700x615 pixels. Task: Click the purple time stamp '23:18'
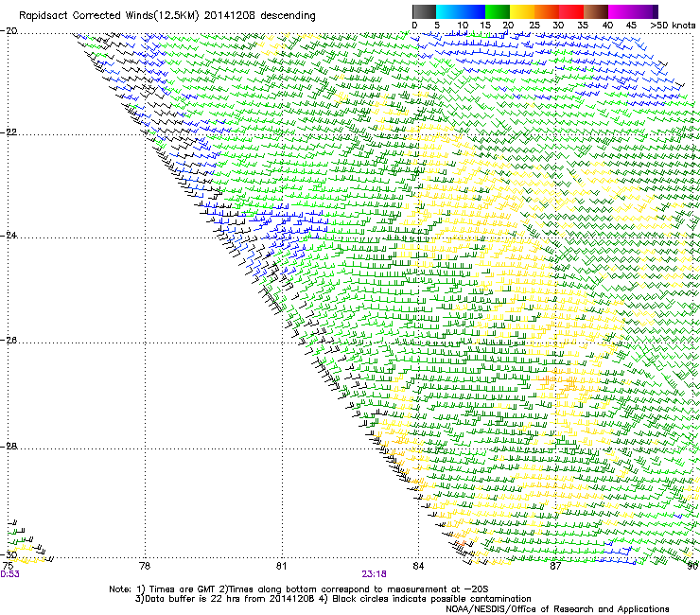374,574
